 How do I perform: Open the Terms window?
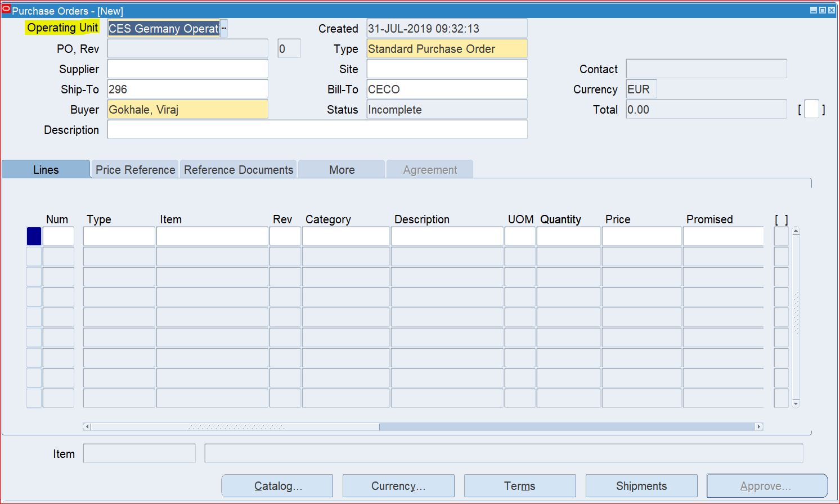coord(519,485)
